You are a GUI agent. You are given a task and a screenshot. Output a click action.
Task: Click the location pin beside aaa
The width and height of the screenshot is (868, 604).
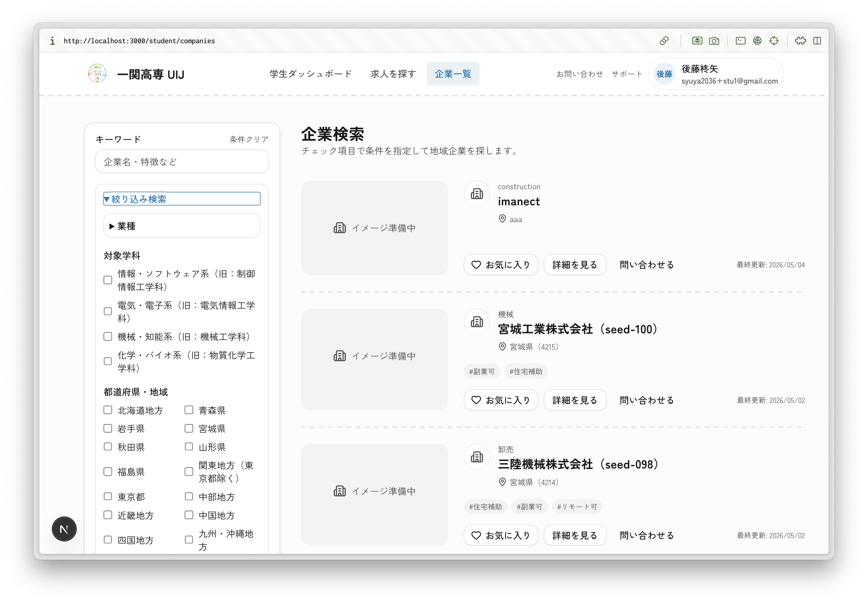[502, 219]
